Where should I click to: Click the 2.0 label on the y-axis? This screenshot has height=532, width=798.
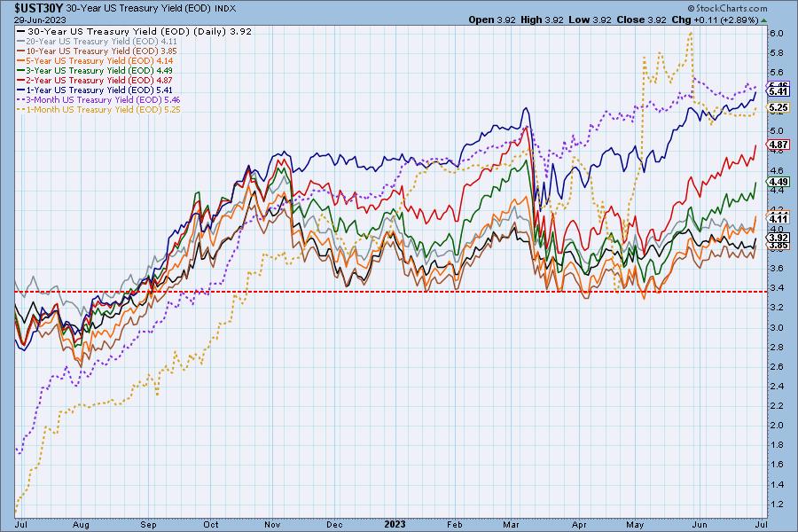pyautogui.click(x=776, y=425)
